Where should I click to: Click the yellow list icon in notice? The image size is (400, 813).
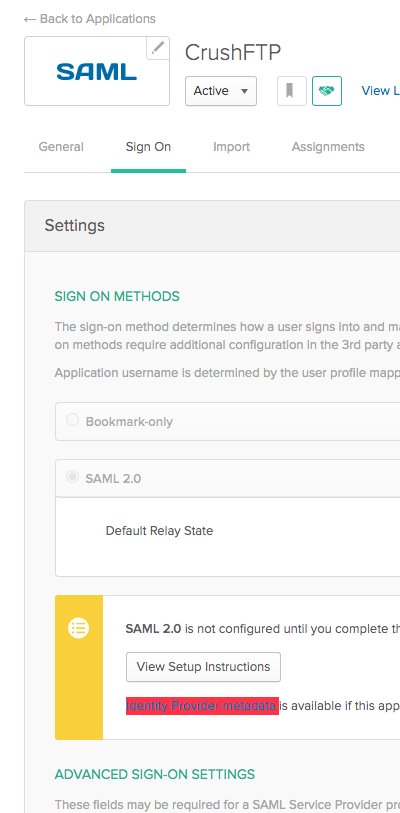[79, 628]
